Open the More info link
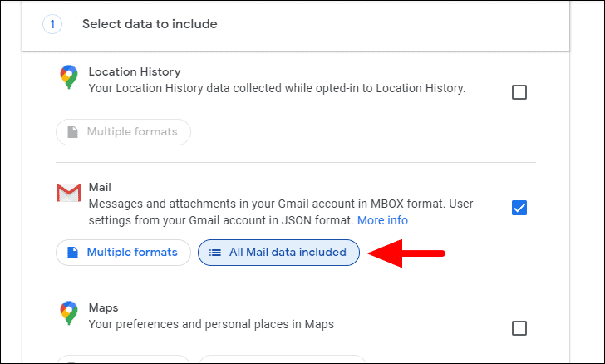The height and width of the screenshot is (364, 605). [x=382, y=220]
